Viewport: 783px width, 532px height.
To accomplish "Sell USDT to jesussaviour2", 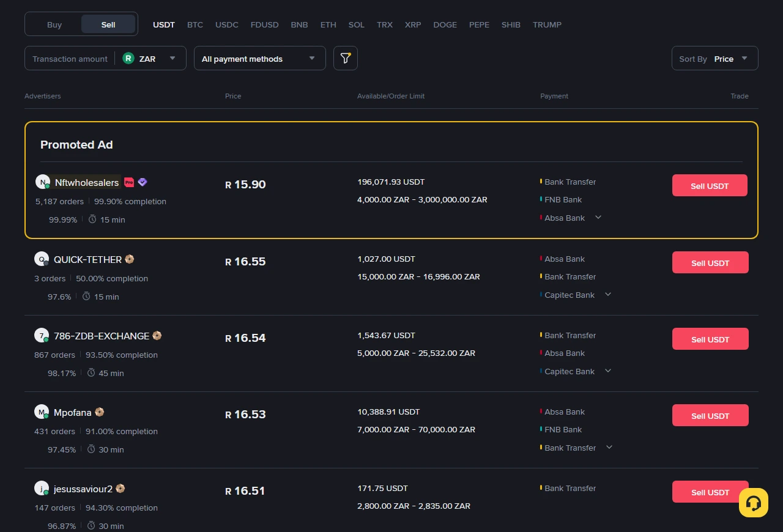I will click(710, 492).
